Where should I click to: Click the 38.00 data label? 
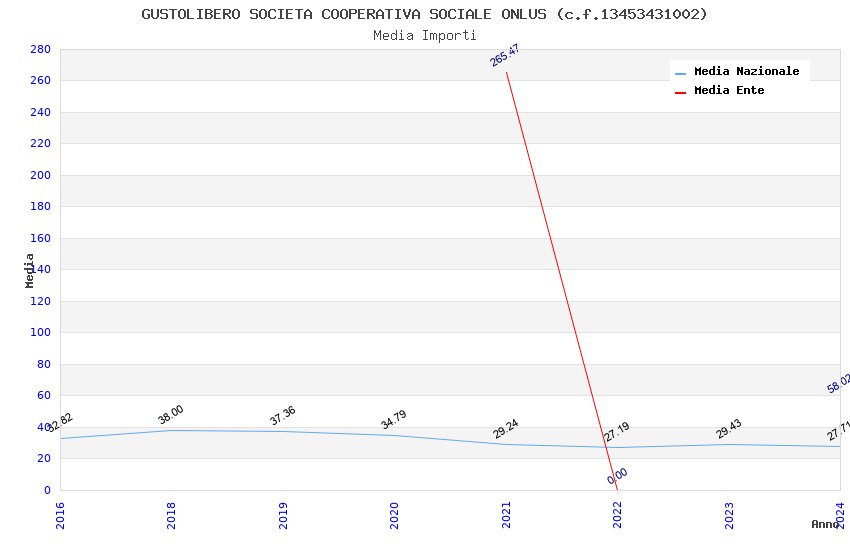click(171, 415)
